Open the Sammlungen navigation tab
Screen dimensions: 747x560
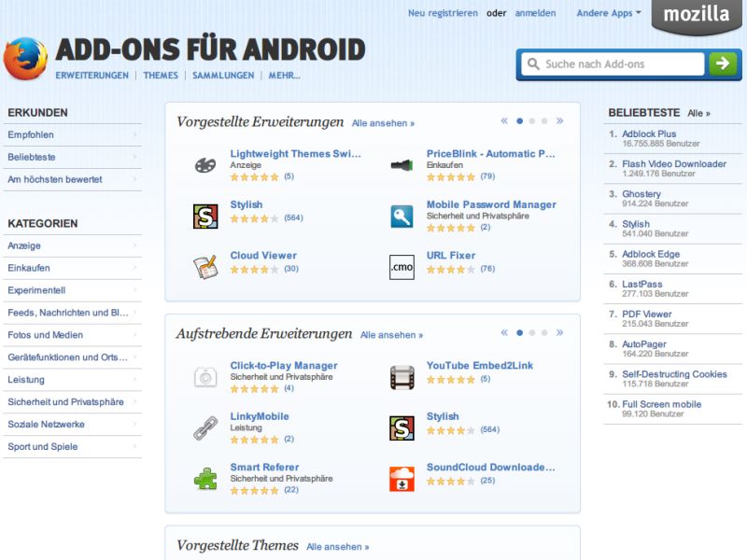point(223,76)
